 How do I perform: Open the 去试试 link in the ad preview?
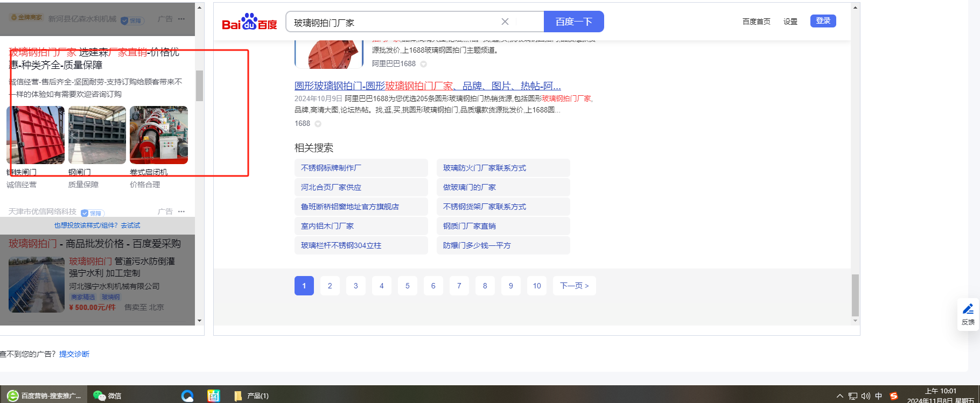(130, 225)
